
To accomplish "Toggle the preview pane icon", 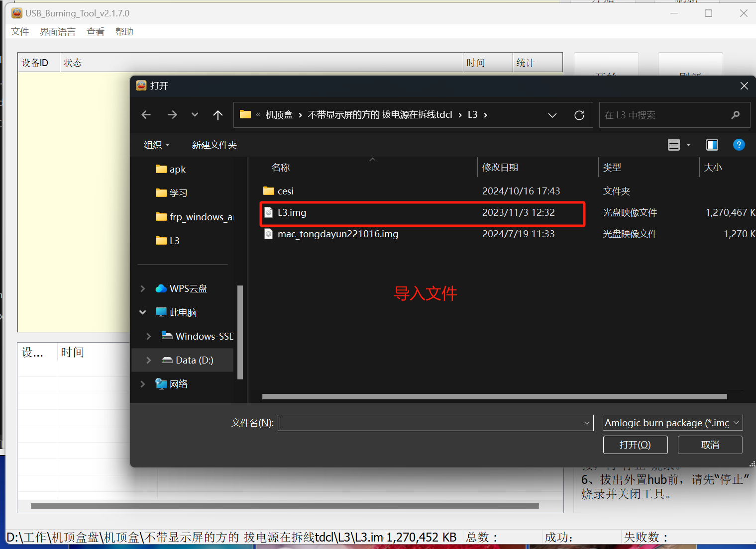I will 712,145.
